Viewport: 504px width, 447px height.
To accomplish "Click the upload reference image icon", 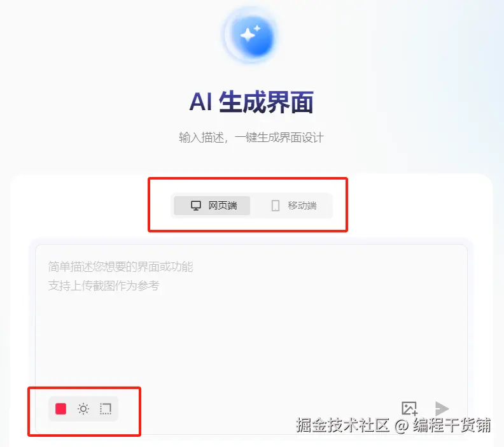I will [410, 408].
